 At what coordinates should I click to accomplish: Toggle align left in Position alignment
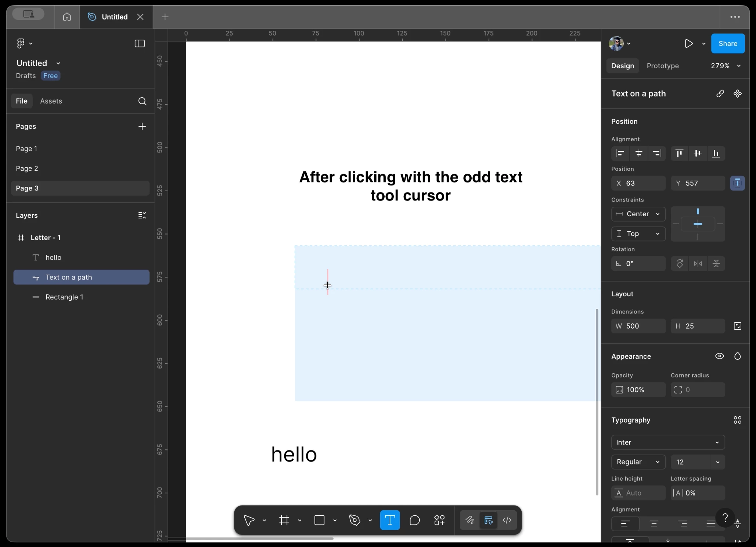coord(620,153)
